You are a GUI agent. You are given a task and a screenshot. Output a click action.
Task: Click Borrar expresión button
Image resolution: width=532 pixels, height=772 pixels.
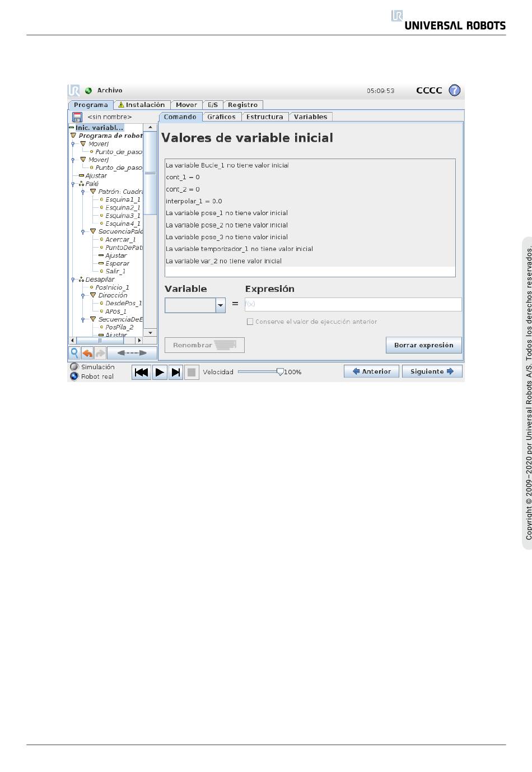424,345
